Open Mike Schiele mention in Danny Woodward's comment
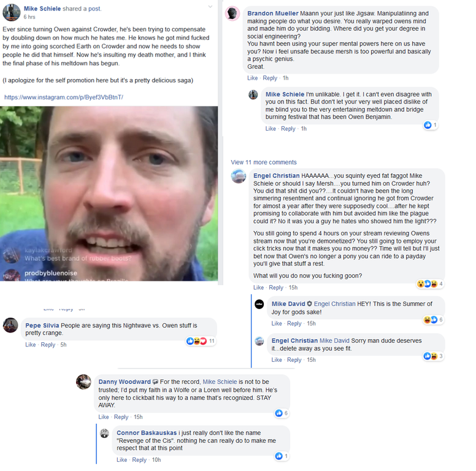 point(220,382)
